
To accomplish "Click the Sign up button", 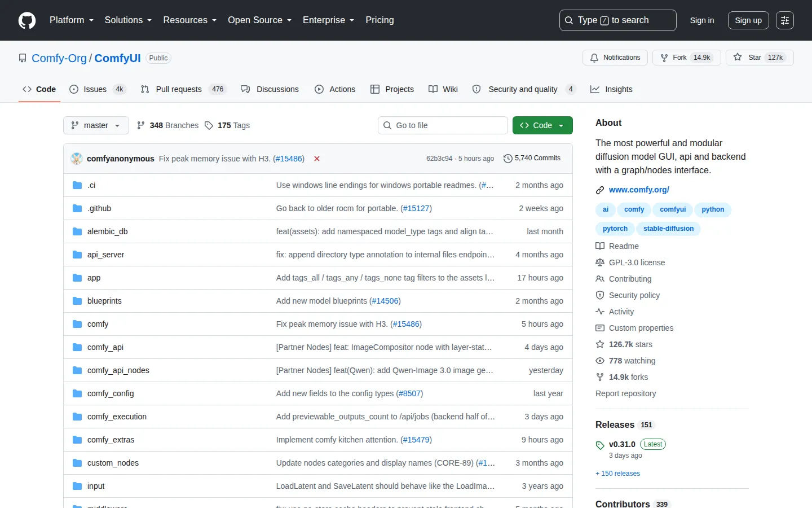I will point(748,20).
